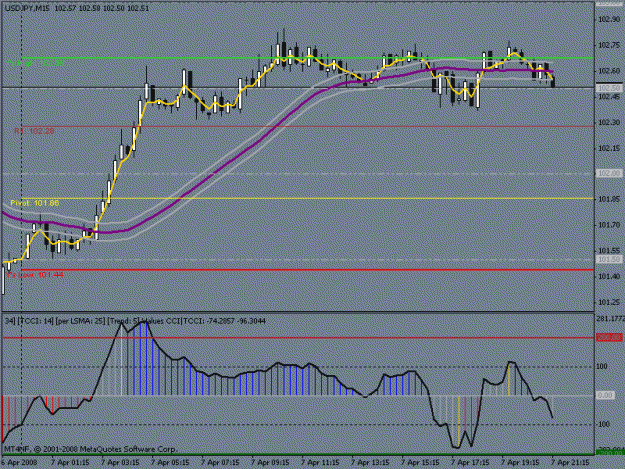Click the 7 Apr 07:15 time label
Image resolution: width=625 pixels, height=469 pixels.
pyautogui.click(x=220, y=463)
